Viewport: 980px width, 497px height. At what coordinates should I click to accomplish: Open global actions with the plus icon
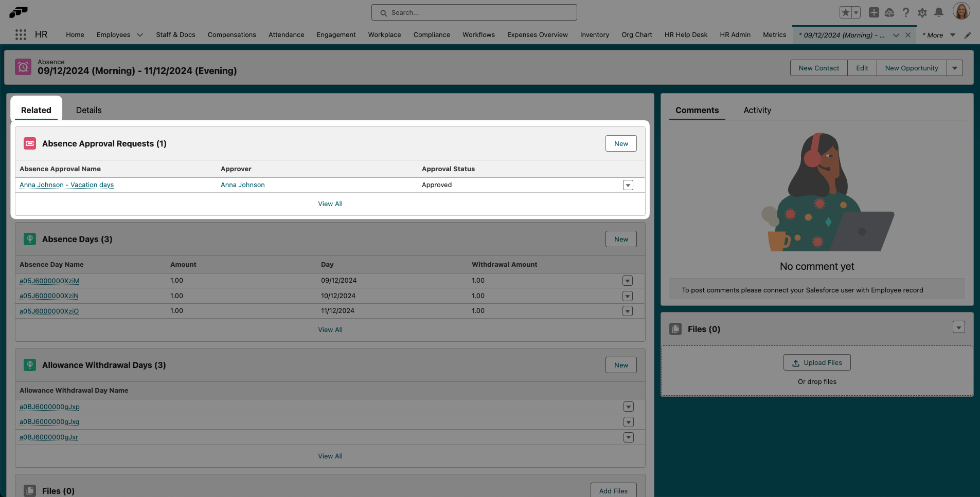pyautogui.click(x=874, y=12)
